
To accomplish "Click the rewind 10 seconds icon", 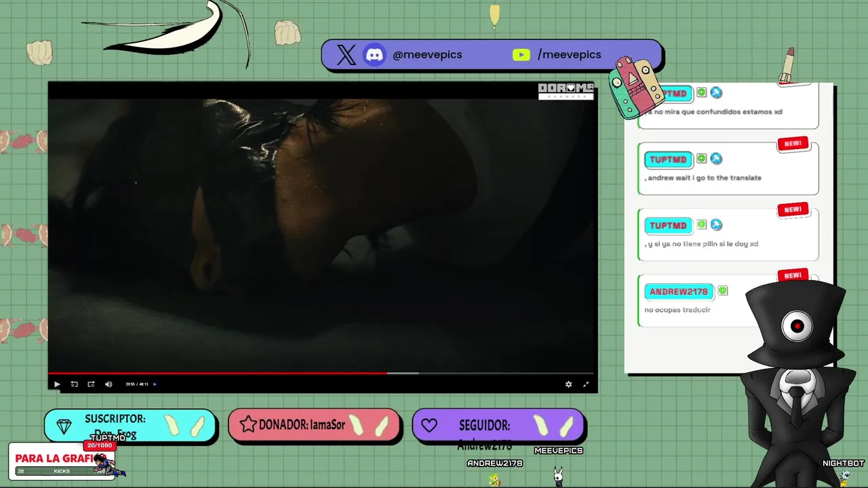I will (x=74, y=384).
